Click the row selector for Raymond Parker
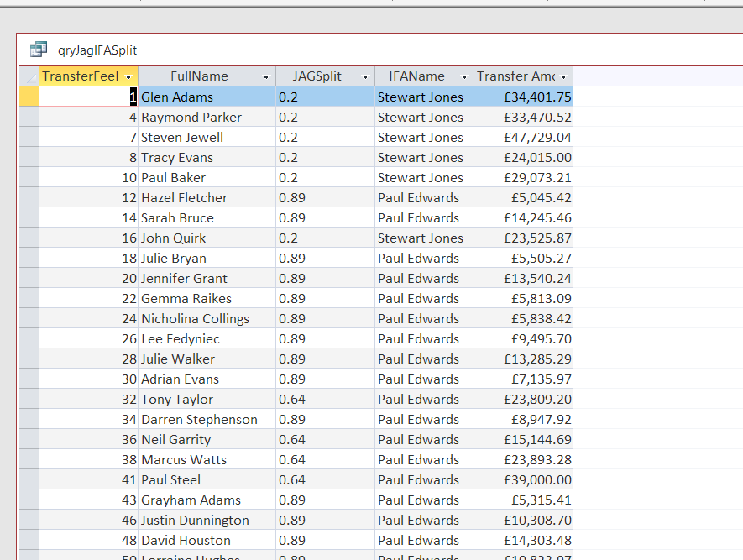Viewport: 743px width, 560px height. coord(29,117)
